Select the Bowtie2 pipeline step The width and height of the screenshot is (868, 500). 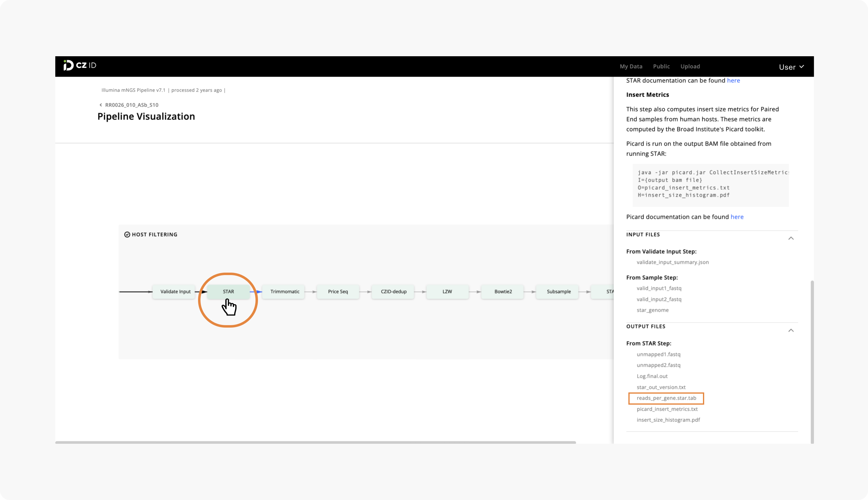503,292
